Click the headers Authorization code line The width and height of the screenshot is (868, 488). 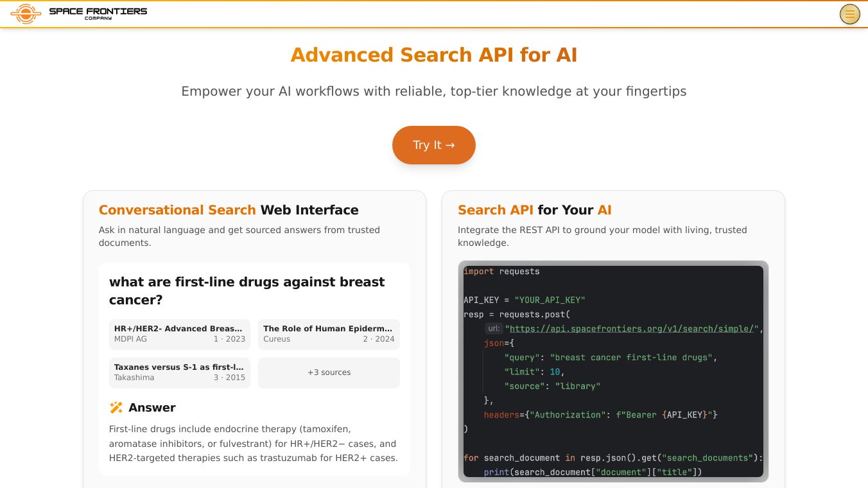[601, 415]
